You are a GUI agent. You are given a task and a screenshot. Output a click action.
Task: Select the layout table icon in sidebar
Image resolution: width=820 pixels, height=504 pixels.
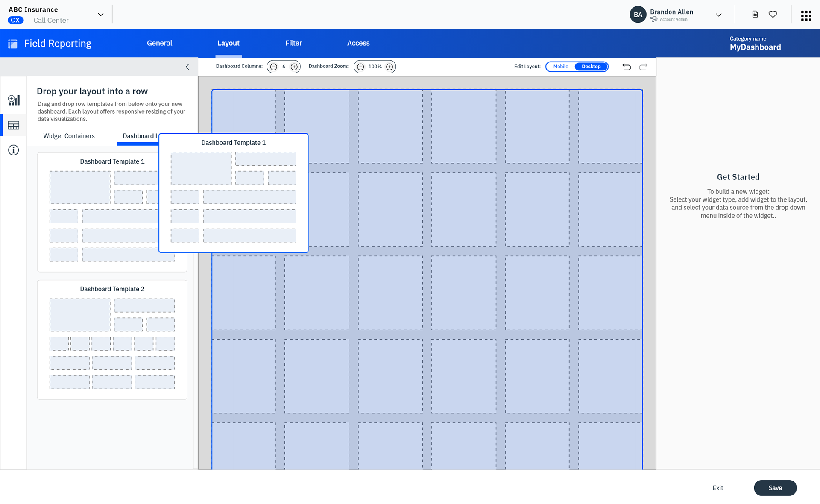14,126
